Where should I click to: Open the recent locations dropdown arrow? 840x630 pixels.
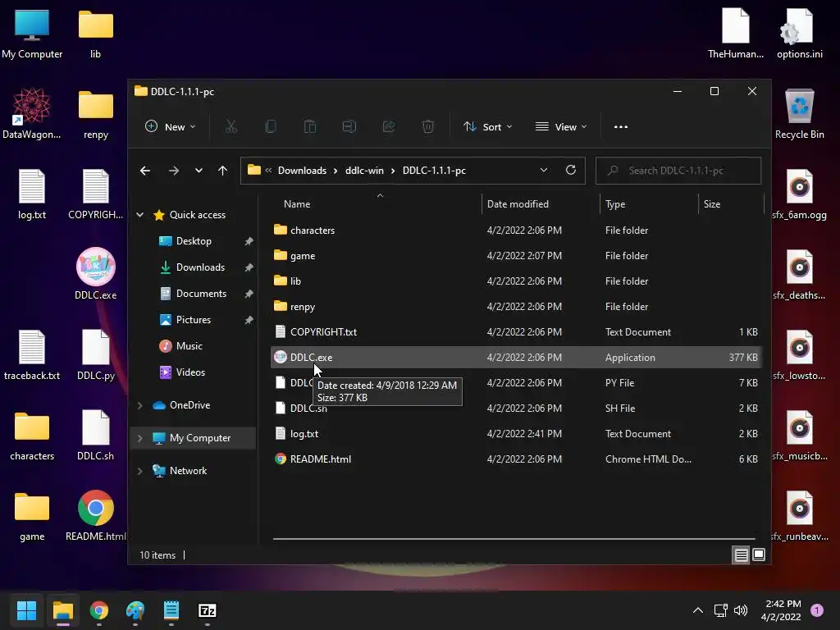pyautogui.click(x=199, y=171)
